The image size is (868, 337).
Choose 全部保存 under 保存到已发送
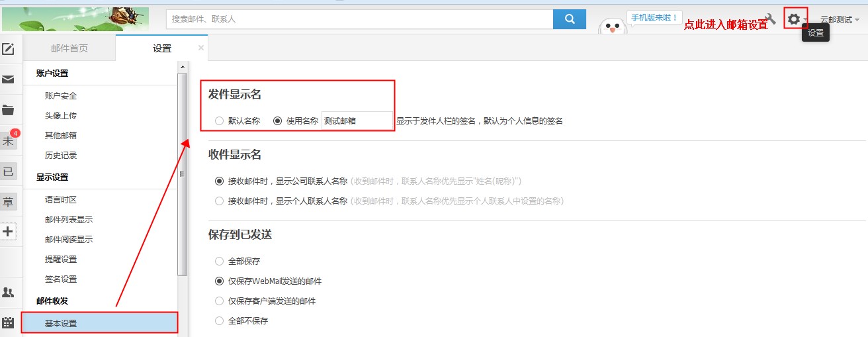(220, 262)
